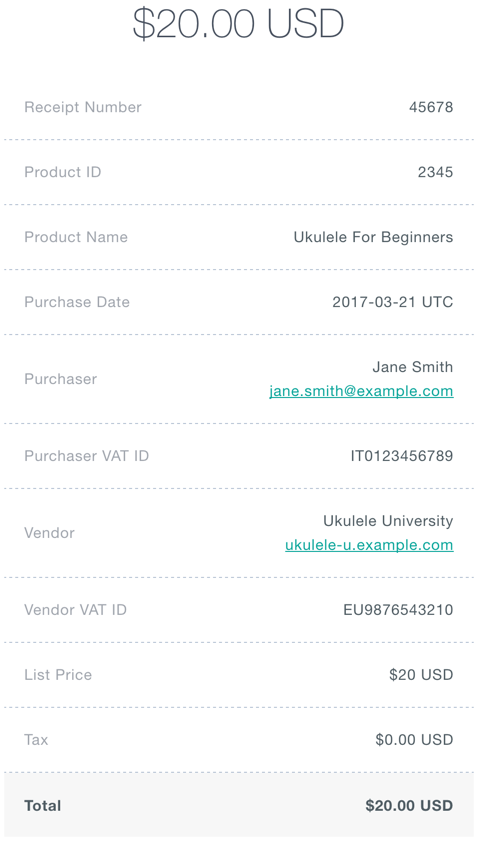Select the Tax amount $0.00 USD
481x841 pixels.
point(414,740)
